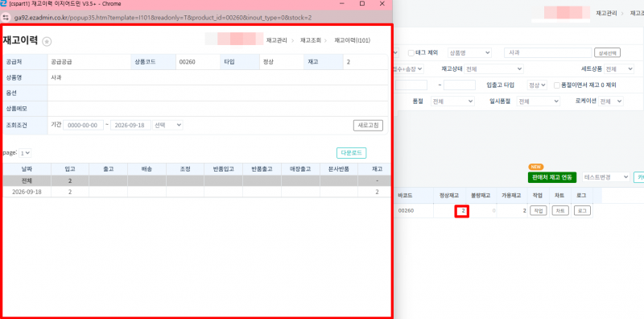Go to 재고조회 breadcrumb in popup
This screenshot has width=644, height=319.
click(x=311, y=40)
